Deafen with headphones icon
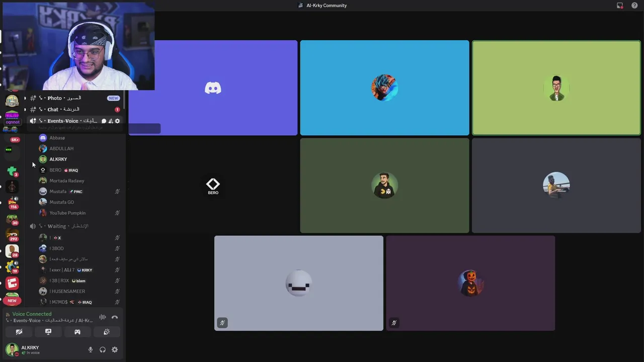Image resolution: width=644 pixels, height=362 pixels. coord(103,350)
